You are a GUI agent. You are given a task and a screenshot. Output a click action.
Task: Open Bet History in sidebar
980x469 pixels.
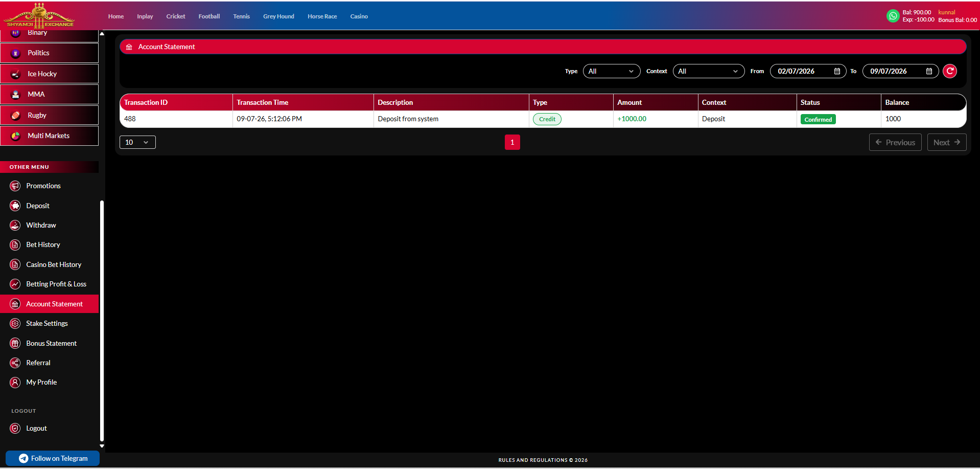click(43, 244)
